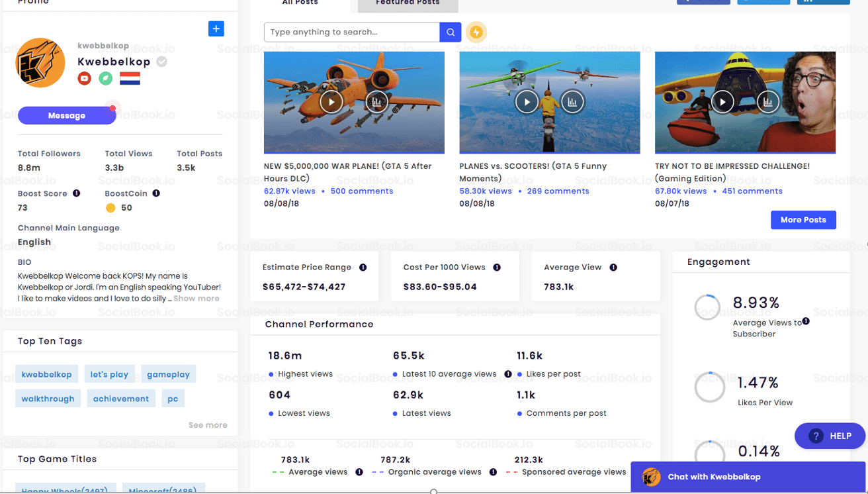This screenshot has width=868, height=494.
Task: Click info icon beside Estimate Price Range
Action: [363, 268]
